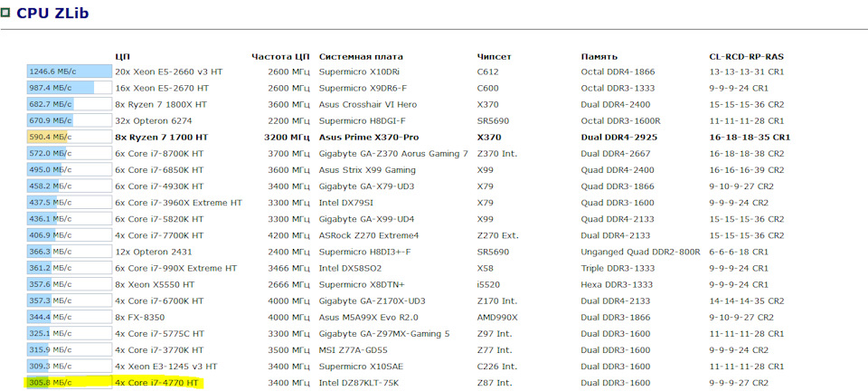
Task: Click Asus M5A99X Evo R2.0 cell
Action: tap(368, 318)
